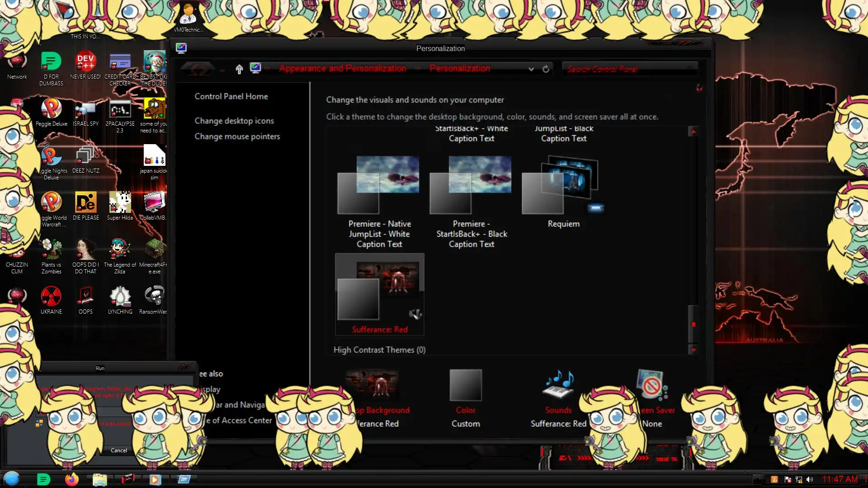
Task: Click the volume icon in system tray
Action: click(x=809, y=479)
